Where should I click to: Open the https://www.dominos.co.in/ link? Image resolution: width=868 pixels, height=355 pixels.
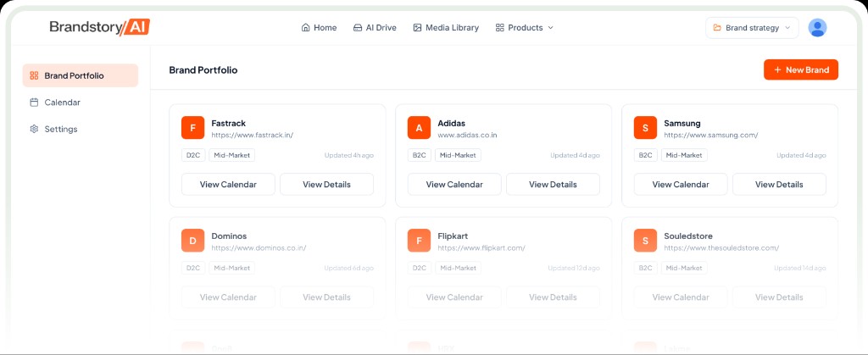(259, 247)
